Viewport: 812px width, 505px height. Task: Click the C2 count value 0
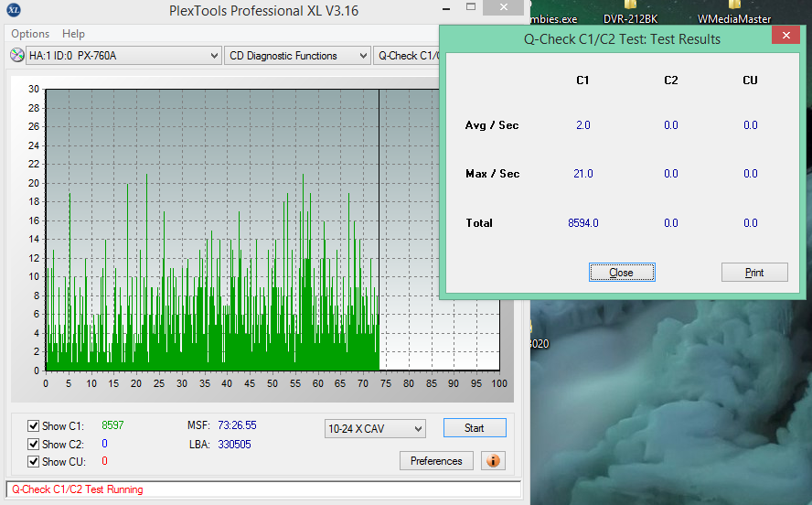[x=104, y=444]
